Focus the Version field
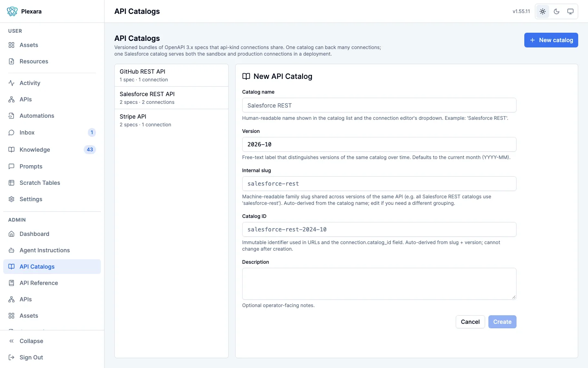 pos(379,144)
